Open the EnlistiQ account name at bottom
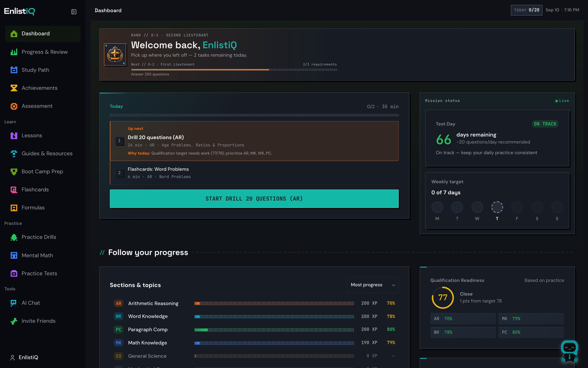 (x=28, y=357)
